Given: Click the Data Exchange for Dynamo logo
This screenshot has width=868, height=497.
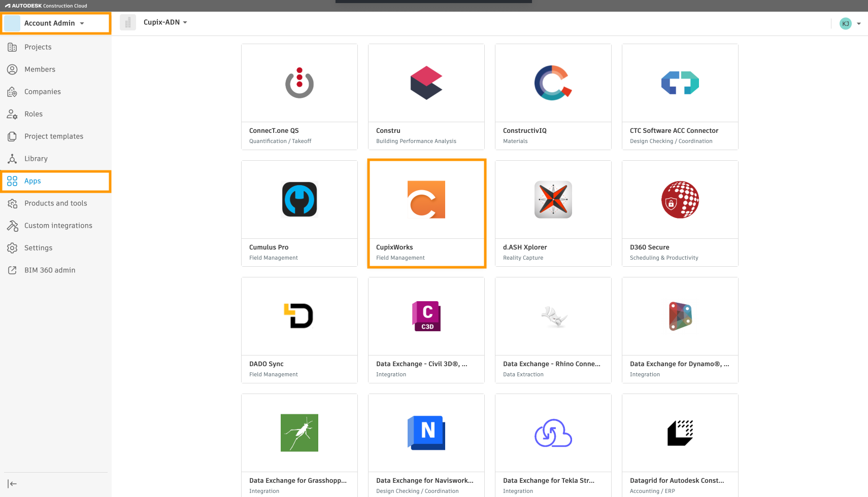Looking at the screenshot, I should pos(680,316).
